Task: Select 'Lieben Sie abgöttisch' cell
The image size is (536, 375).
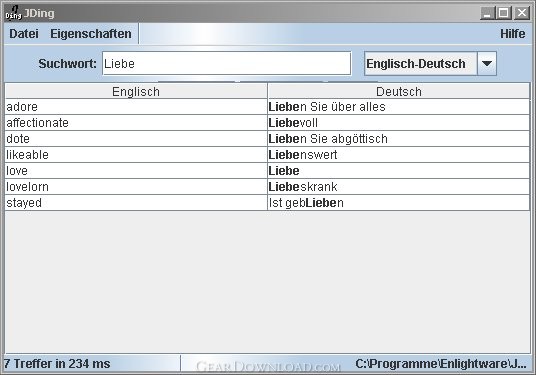Action: coord(399,139)
